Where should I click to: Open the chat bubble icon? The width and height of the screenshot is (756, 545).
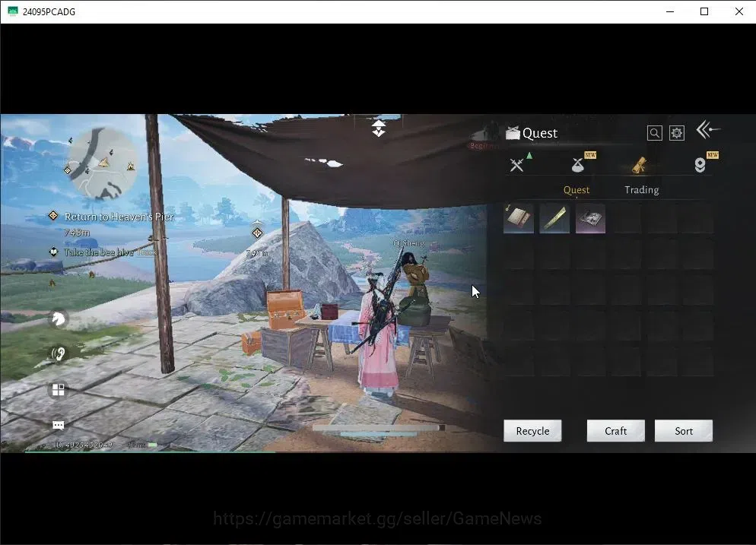[59, 425]
